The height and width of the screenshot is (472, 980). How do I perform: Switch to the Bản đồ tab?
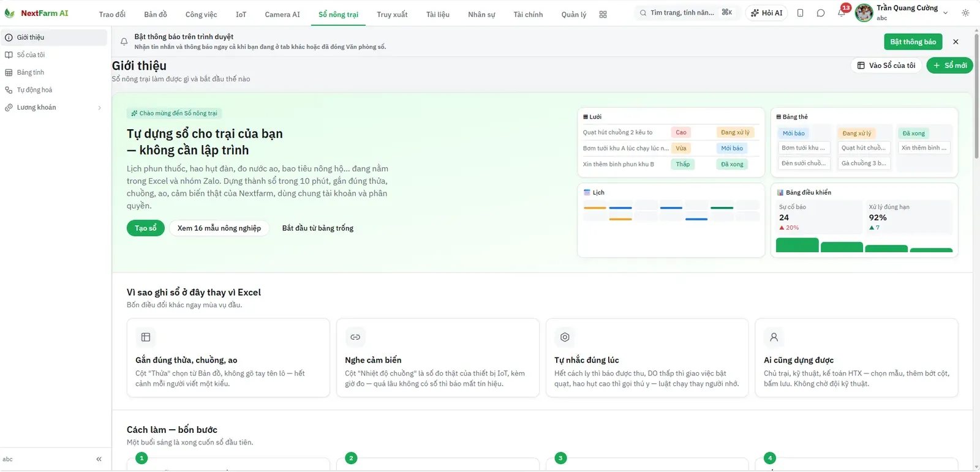[156, 14]
